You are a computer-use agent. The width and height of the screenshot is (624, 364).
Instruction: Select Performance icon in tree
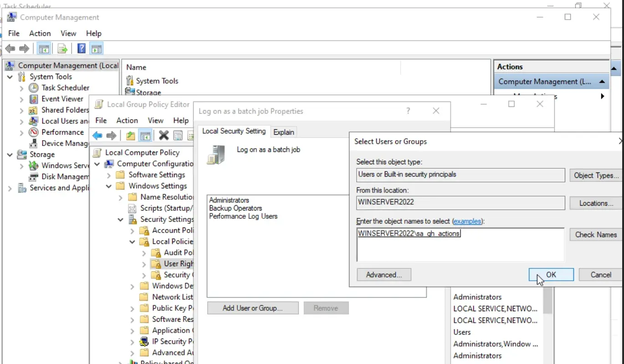coord(33,132)
